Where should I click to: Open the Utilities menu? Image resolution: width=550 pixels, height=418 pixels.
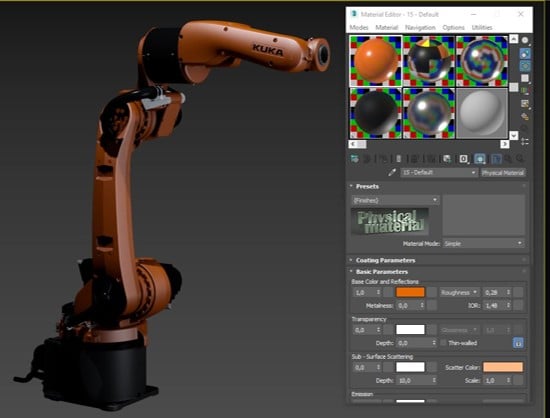pos(482,27)
